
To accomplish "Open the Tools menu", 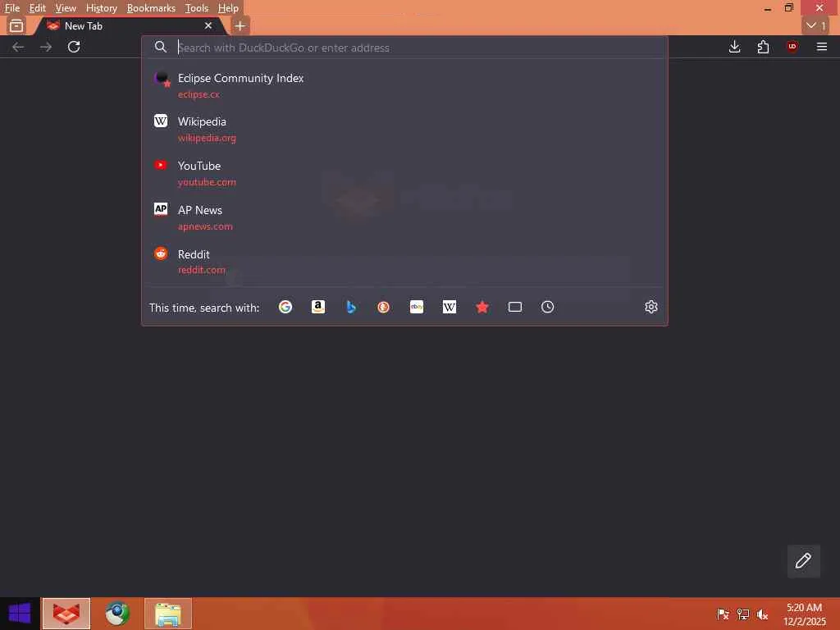I will tap(197, 8).
